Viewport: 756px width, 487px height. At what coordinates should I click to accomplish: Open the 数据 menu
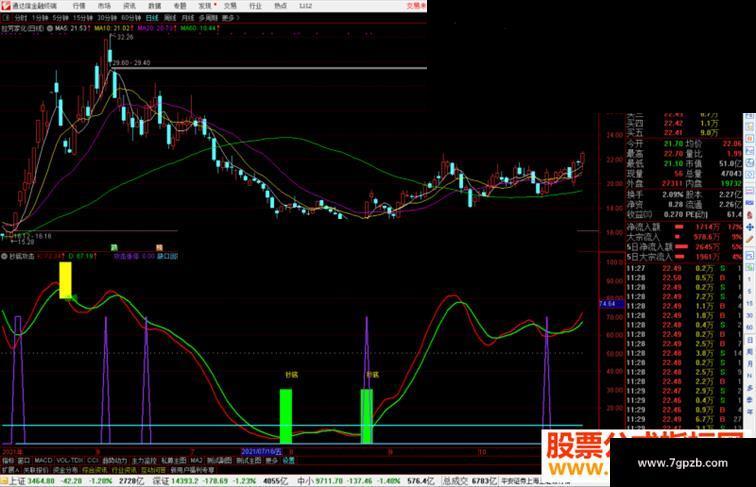pos(154,6)
